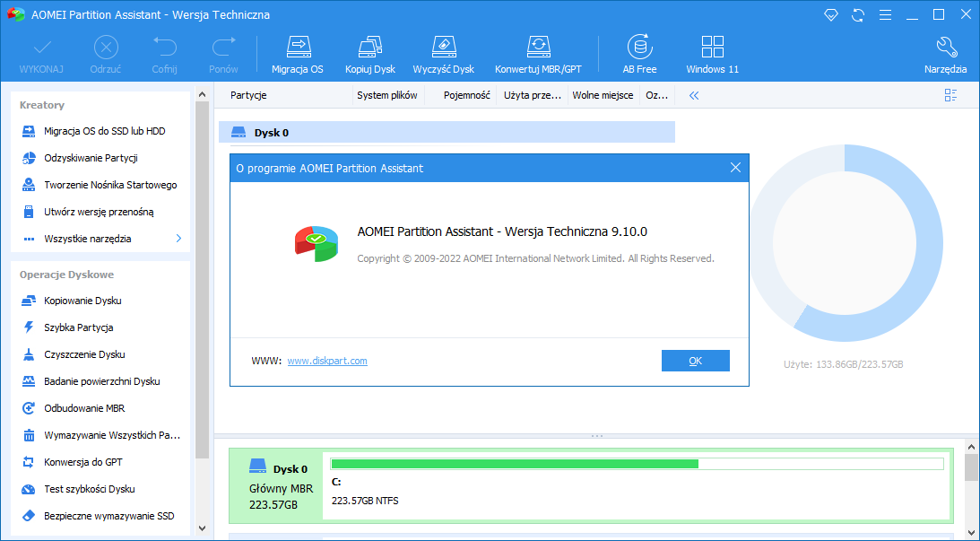The height and width of the screenshot is (541, 980).
Task: Click the Cofnij undo arrow
Action: tap(164, 48)
